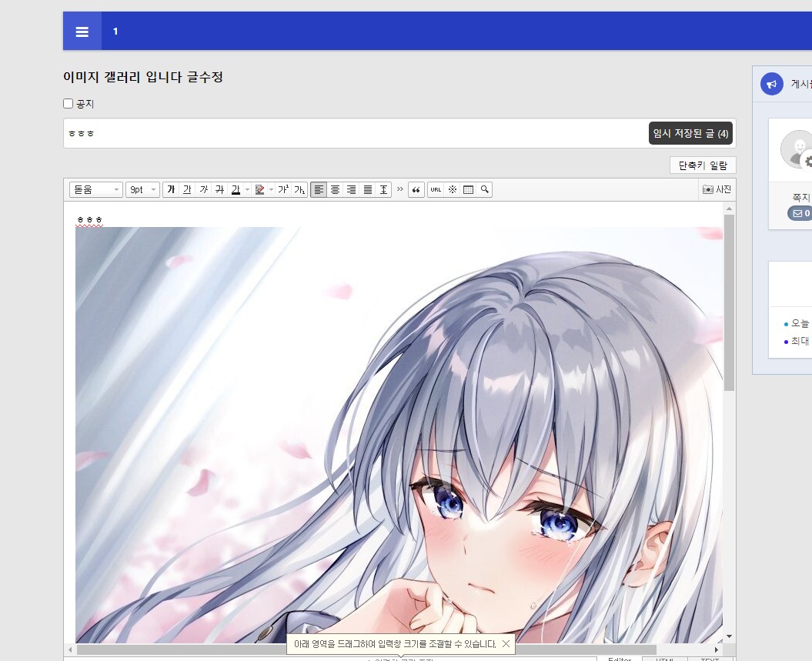Click the megaphone announcement icon
Image resolution: width=812 pixels, height=661 pixels.
[x=772, y=84]
